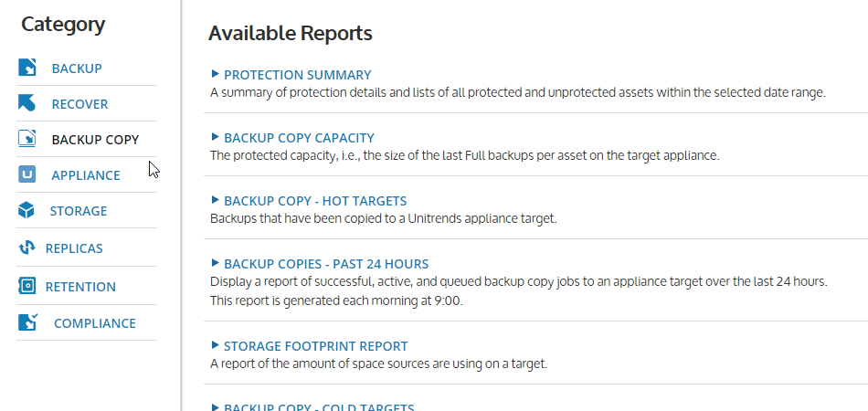Select the BACKUP category label

pos(77,68)
